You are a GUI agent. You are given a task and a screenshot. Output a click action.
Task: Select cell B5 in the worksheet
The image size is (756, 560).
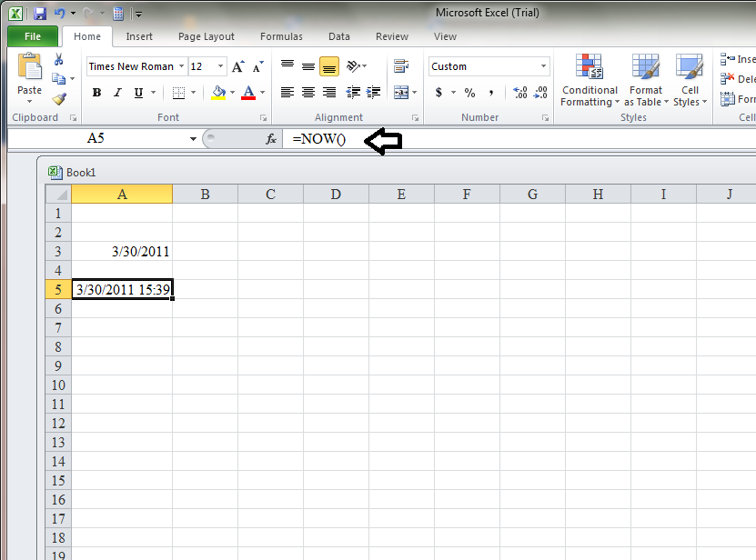click(205, 289)
